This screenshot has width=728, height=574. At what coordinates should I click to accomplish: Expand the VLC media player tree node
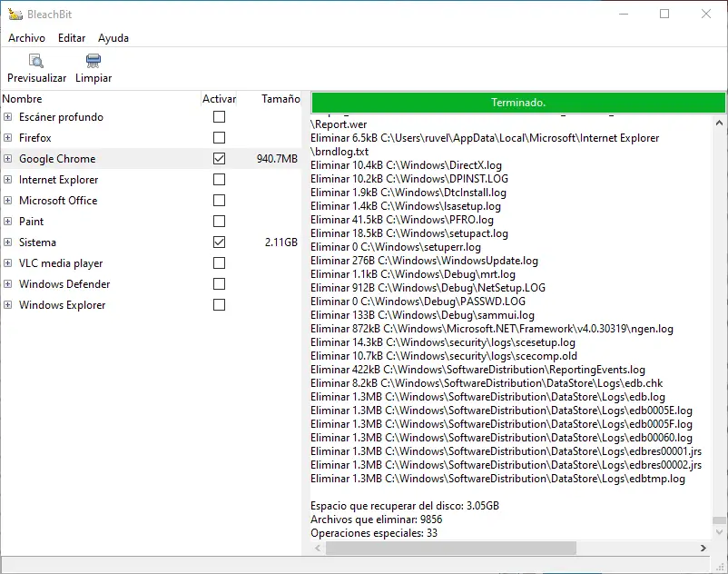pos(7,262)
